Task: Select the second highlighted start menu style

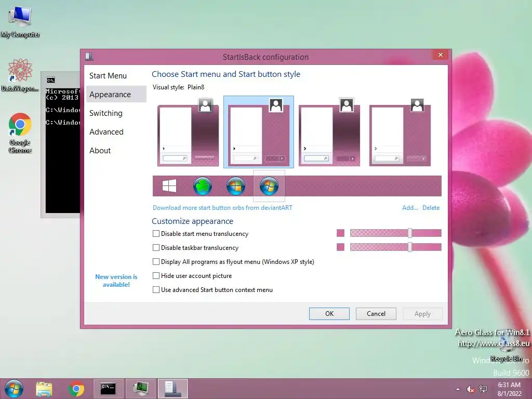Action: pos(259,132)
